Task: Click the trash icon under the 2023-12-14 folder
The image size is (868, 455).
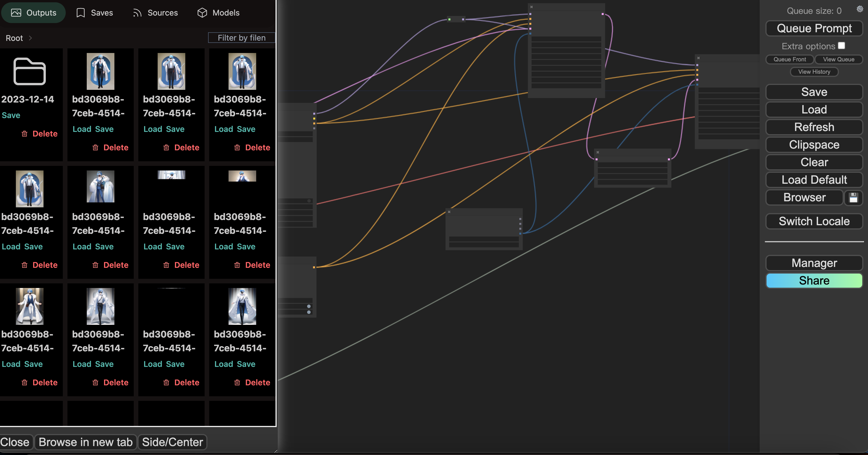Action: (24, 134)
